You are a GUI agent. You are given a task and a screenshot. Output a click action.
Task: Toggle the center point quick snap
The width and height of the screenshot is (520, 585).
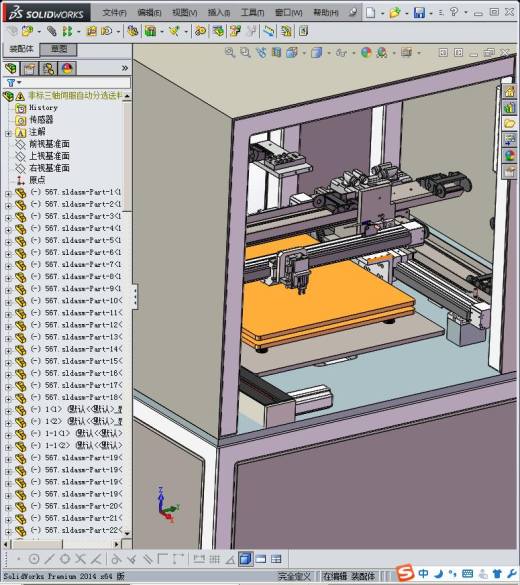coord(34,559)
